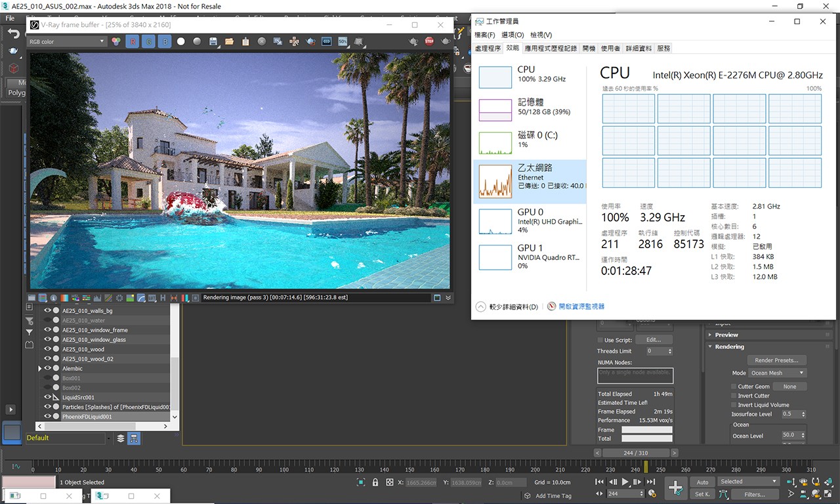This screenshot has height=504, width=840.
Task: Click the Render Presets button
Action: pos(776,360)
